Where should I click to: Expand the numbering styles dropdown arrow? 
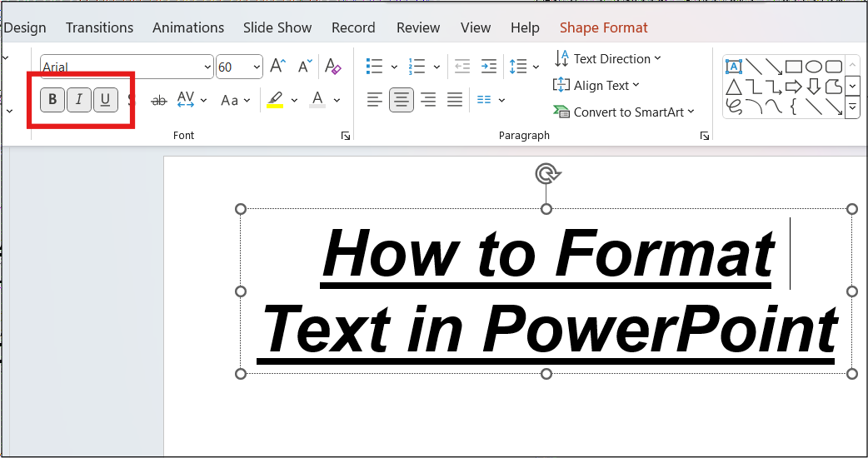pyautogui.click(x=436, y=67)
